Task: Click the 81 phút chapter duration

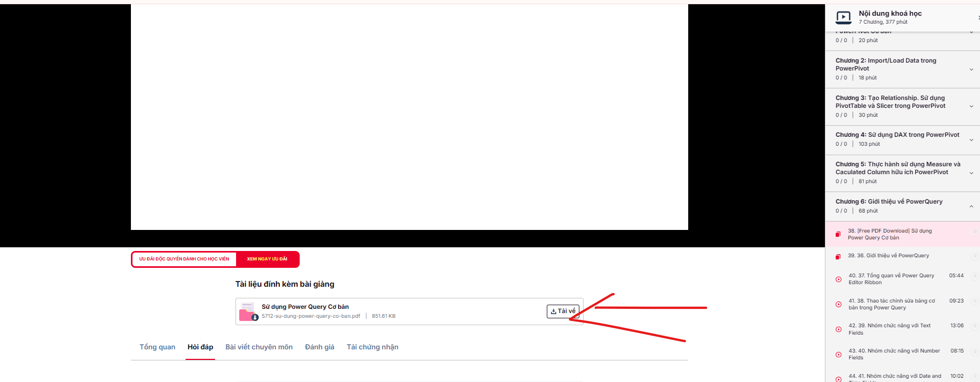Action: tap(867, 182)
